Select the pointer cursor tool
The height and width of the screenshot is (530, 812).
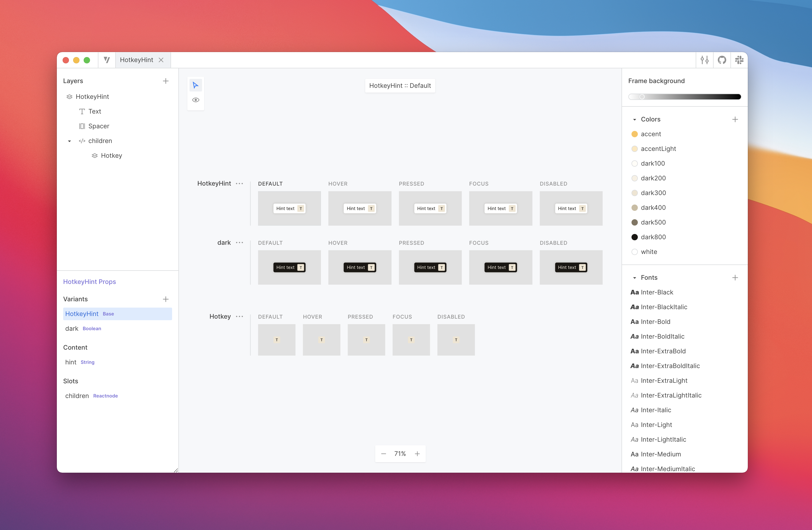[196, 85]
